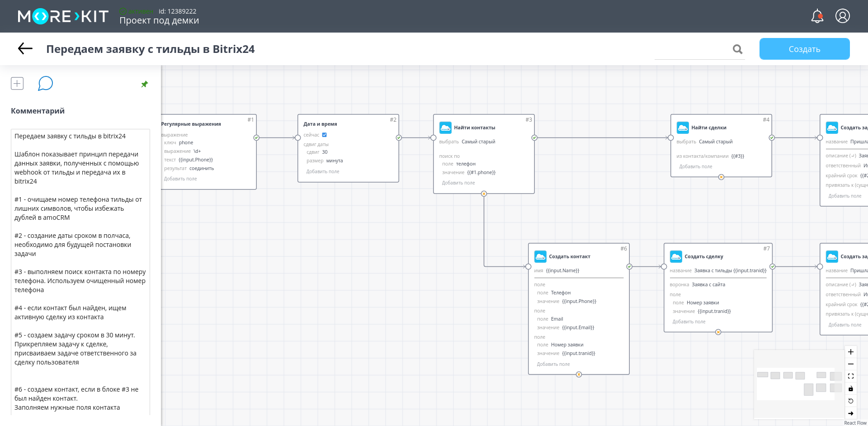Toggle the canvas interactivity lock

click(850, 388)
